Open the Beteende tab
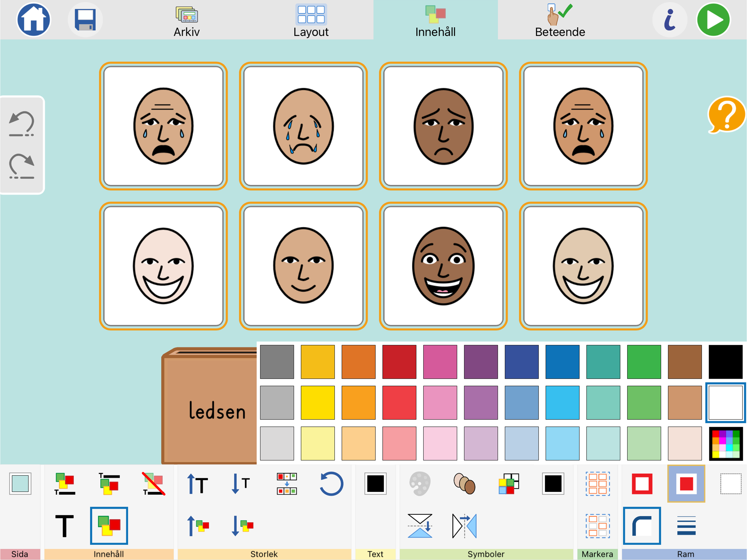This screenshot has width=747, height=560. (x=560, y=20)
